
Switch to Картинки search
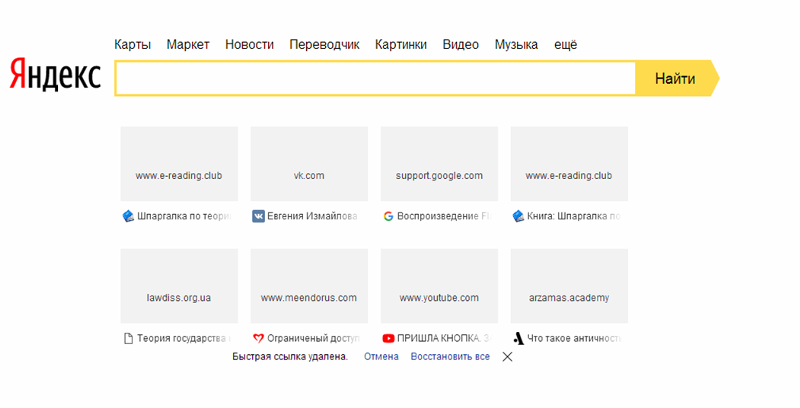401,45
